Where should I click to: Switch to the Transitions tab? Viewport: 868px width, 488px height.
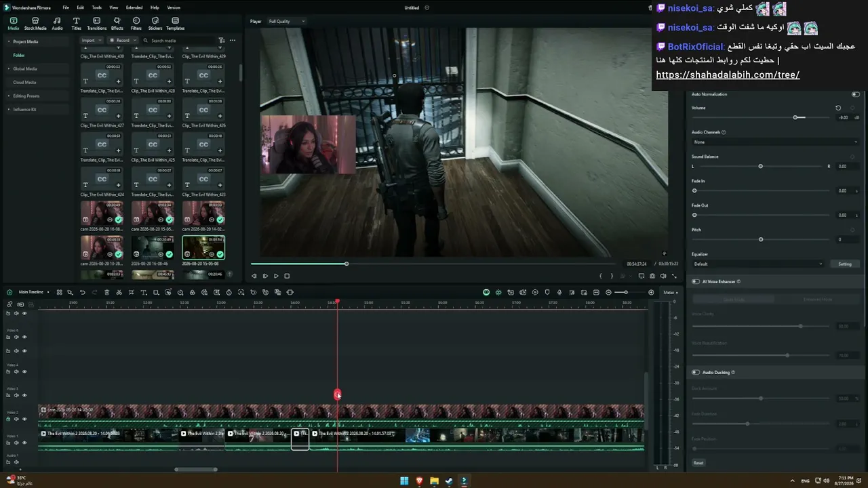click(96, 24)
